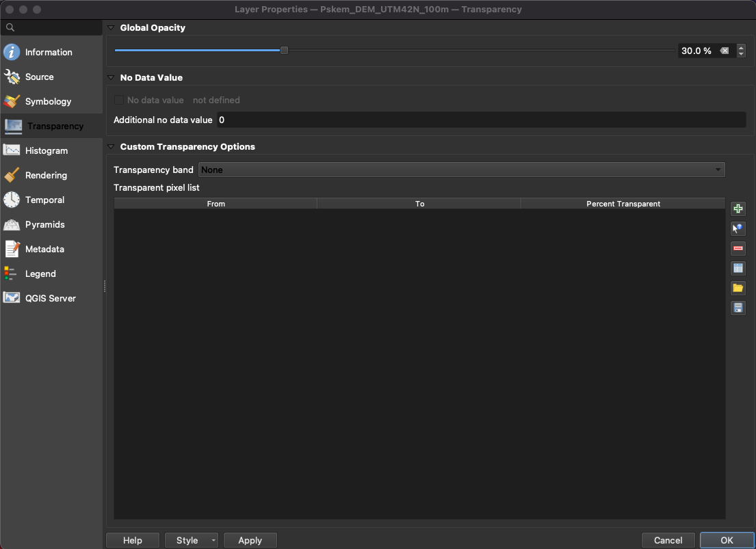Open the Histogram settings page
The width and height of the screenshot is (756, 549).
coord(46,150)
